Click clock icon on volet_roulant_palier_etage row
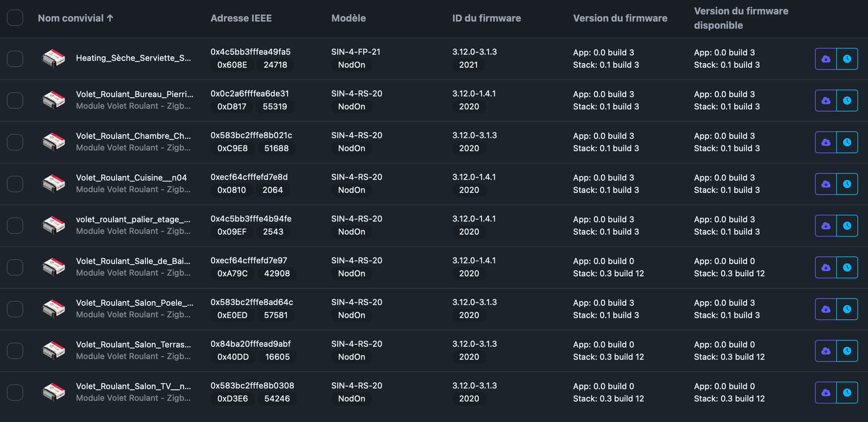868x422 pixels. point(847,226)
